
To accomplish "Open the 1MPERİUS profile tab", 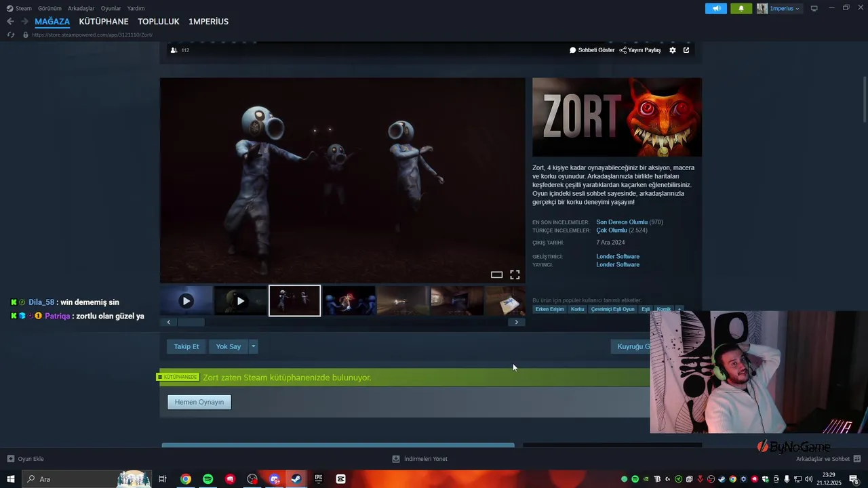I will click(208, 22).
